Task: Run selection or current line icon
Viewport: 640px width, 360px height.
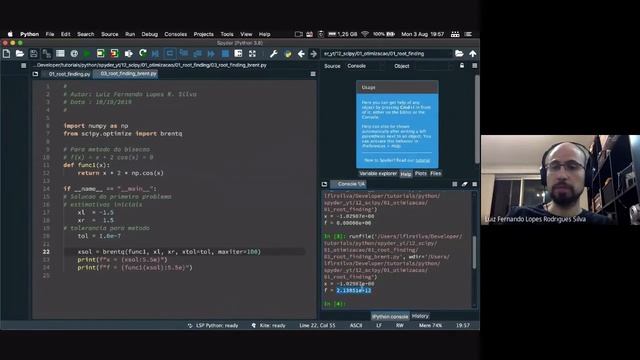Action: [129, 53]
